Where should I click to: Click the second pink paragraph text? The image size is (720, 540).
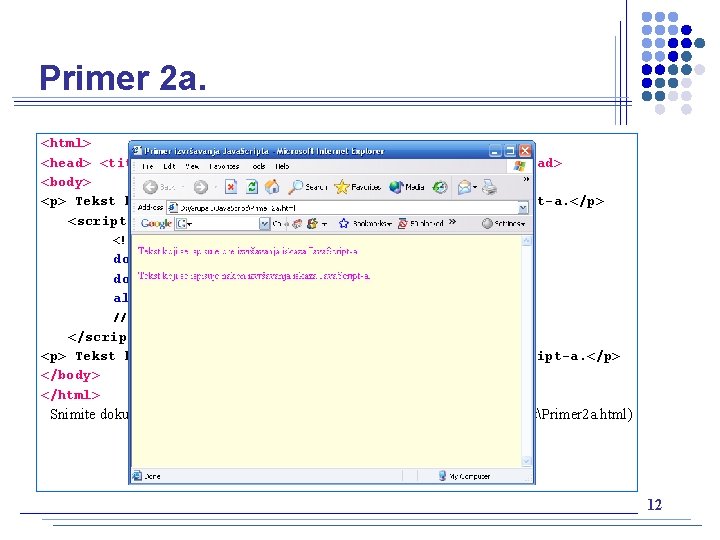[x=254, y=276]
